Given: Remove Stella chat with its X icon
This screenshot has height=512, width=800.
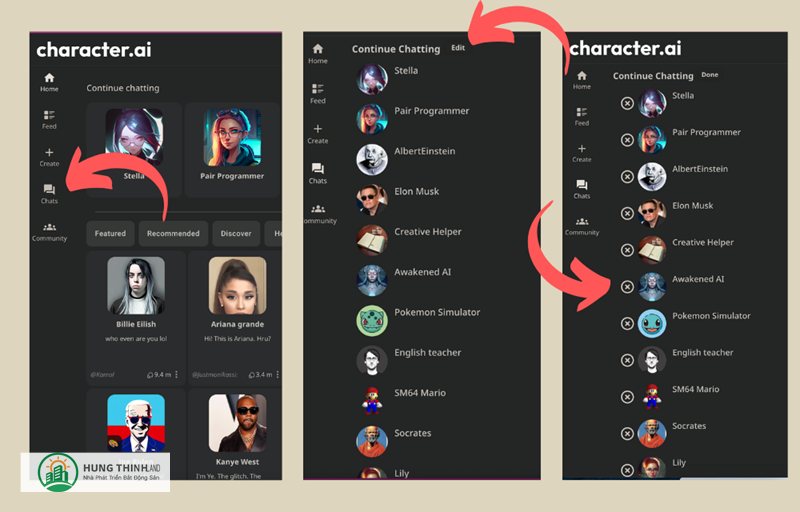Looking at the screenshot, I should click(627, 104).
